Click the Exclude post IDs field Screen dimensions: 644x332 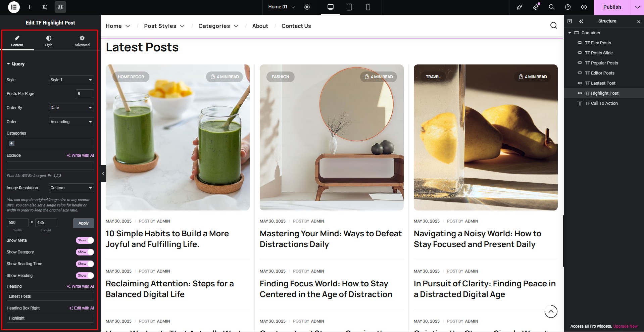point(50,165)
